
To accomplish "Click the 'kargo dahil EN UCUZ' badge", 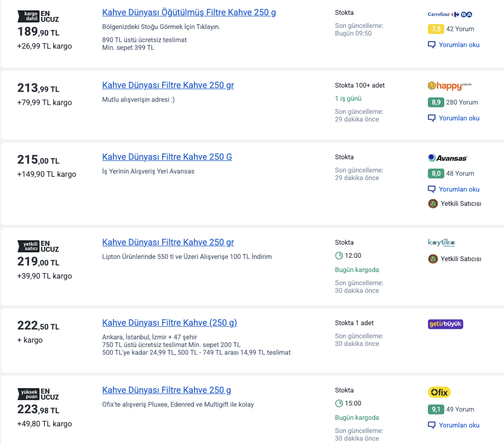I will click(38, 16).
